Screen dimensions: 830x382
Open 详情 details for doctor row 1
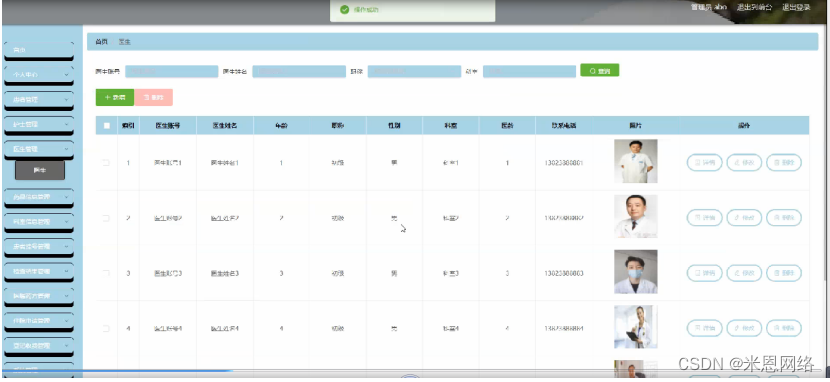pos(705,162)
